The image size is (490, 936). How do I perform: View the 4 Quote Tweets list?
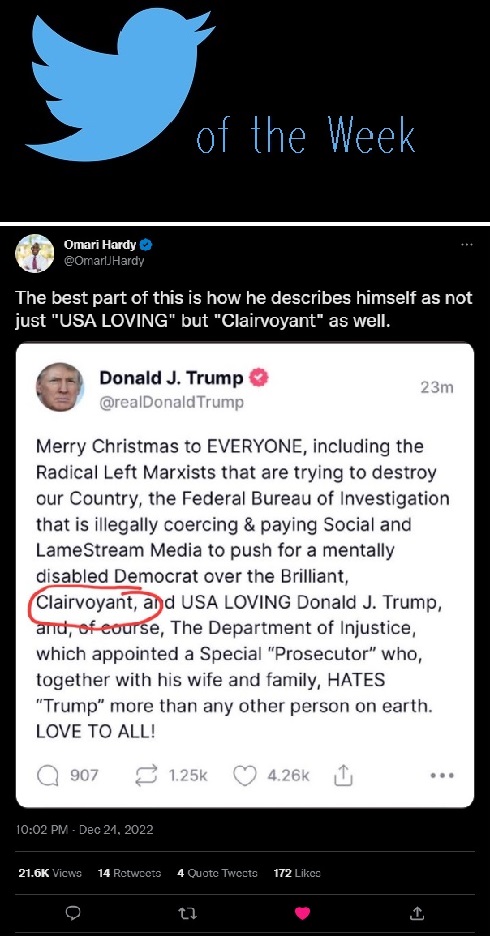click(218, 873)
